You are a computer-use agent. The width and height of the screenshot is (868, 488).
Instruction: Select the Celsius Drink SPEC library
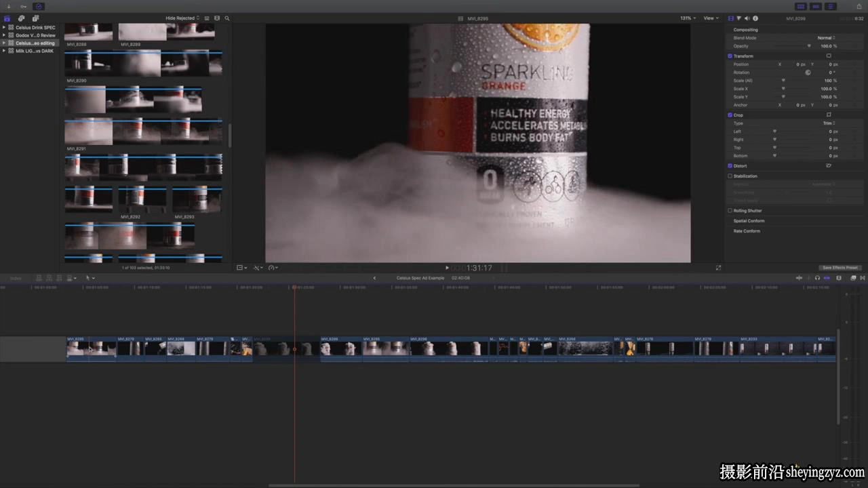(35, 28)
